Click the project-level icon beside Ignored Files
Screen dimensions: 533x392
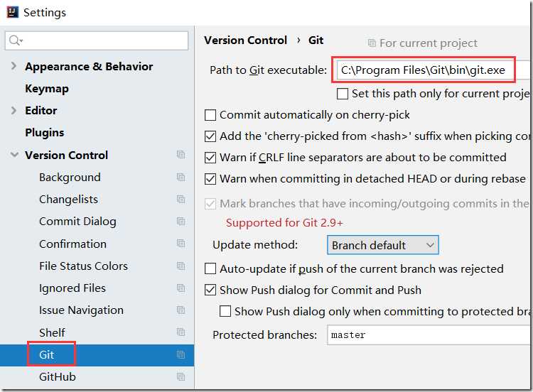181,288
